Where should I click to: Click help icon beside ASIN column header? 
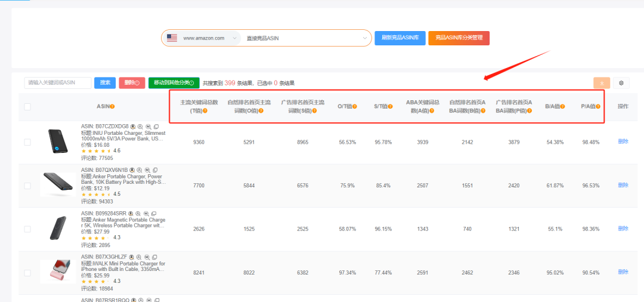[112, 106]
